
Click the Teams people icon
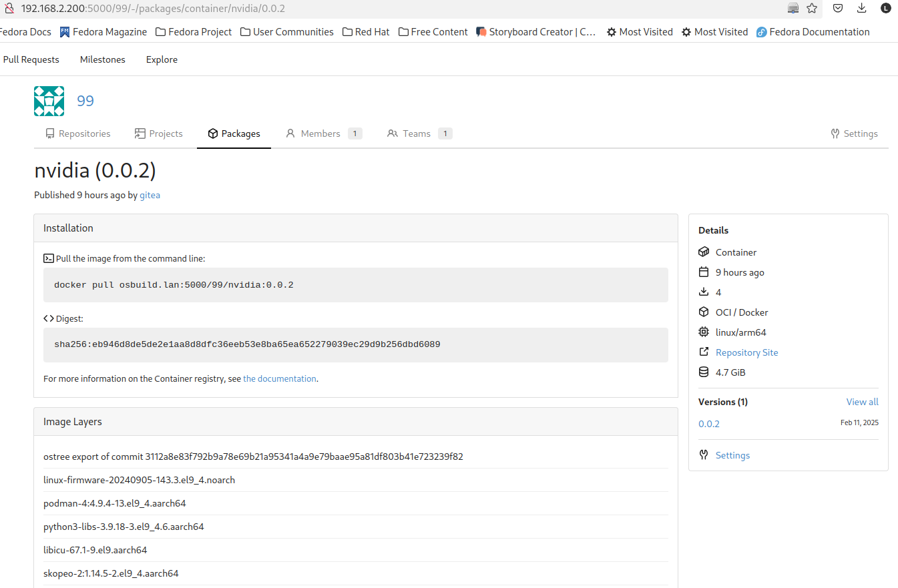click(x=393, y=133)
